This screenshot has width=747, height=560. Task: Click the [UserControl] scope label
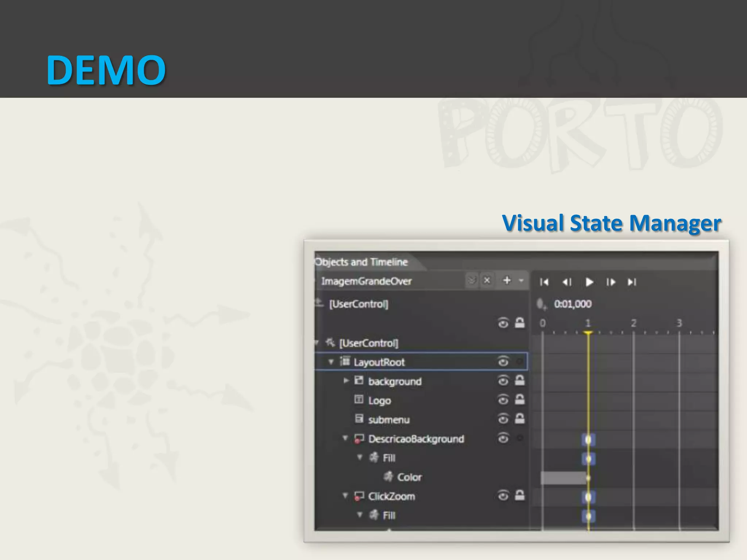tap(359, 304)
